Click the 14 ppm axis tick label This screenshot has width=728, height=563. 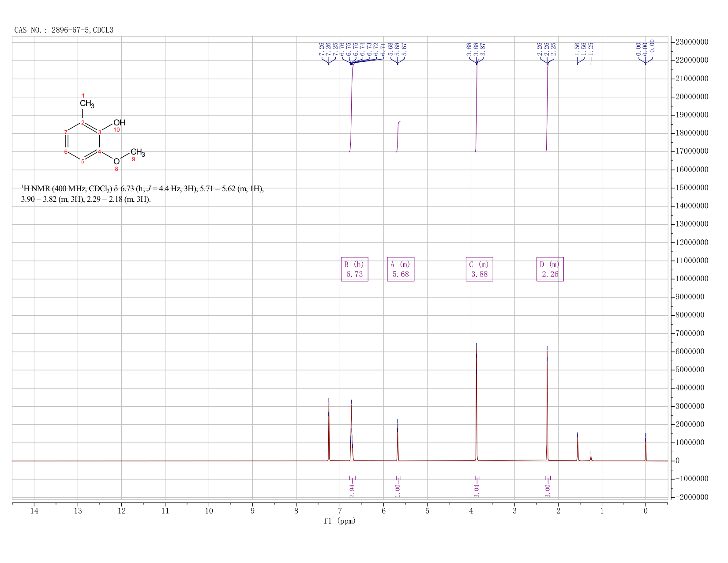point(34,511)
